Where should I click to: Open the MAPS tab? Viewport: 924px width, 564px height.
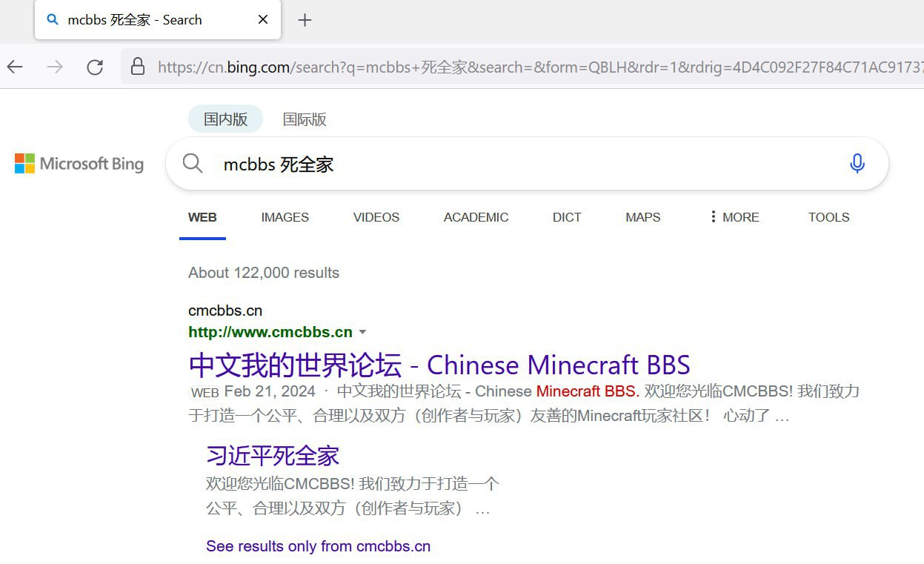643,218
